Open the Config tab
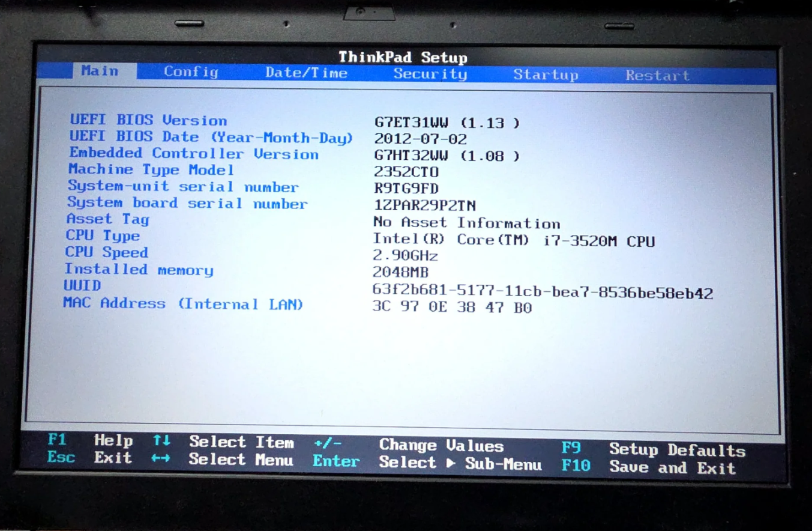This screenshot has height=531, width=812. point(191,71)
